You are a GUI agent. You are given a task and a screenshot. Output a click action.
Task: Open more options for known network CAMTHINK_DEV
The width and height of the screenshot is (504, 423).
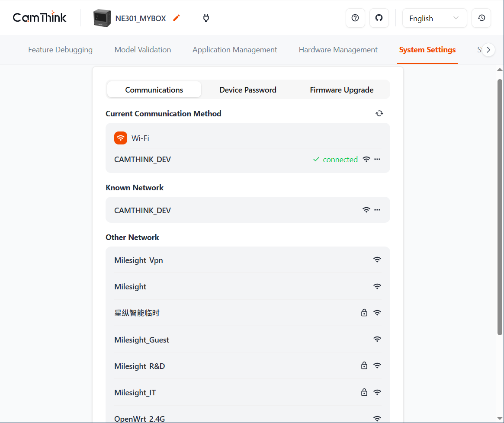point(377,210)
